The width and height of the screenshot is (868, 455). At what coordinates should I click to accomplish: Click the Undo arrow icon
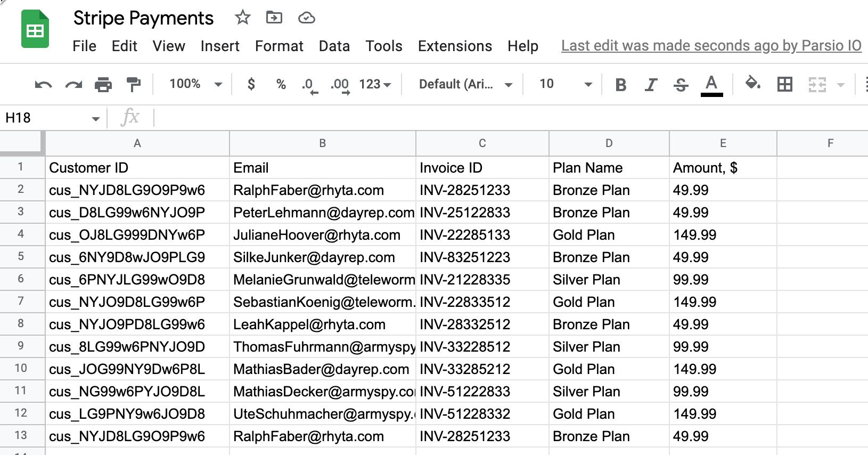(43, 85)
